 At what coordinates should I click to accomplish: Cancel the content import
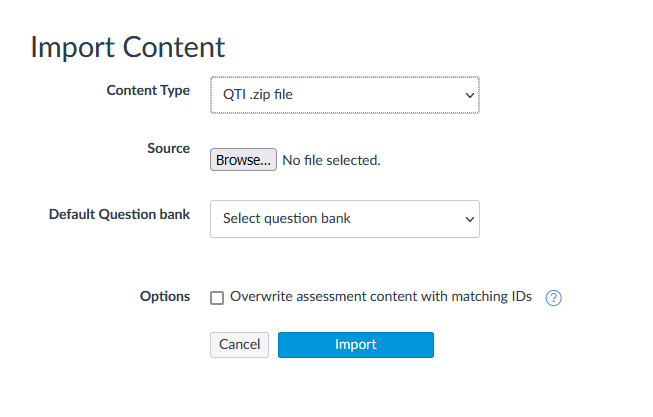(x=239, y=345)
